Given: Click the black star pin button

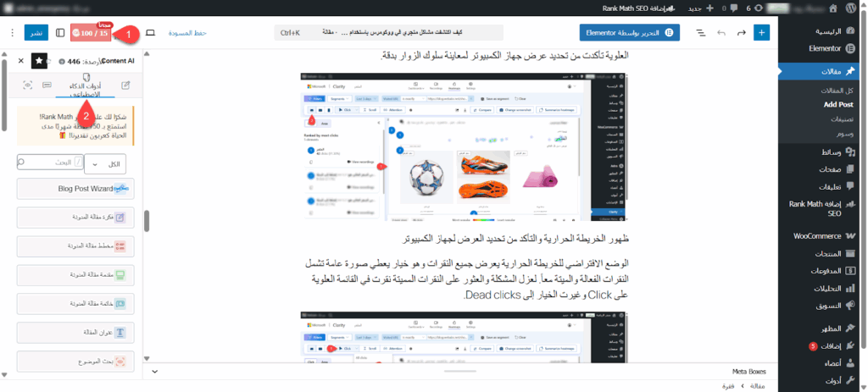Looking at the screenshot, I should pos(40,61).
